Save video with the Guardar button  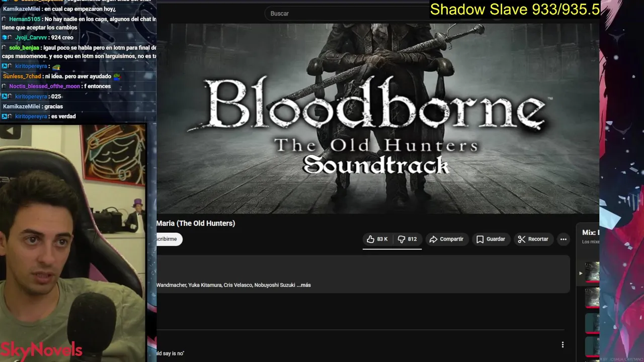(x=491, y=239)
